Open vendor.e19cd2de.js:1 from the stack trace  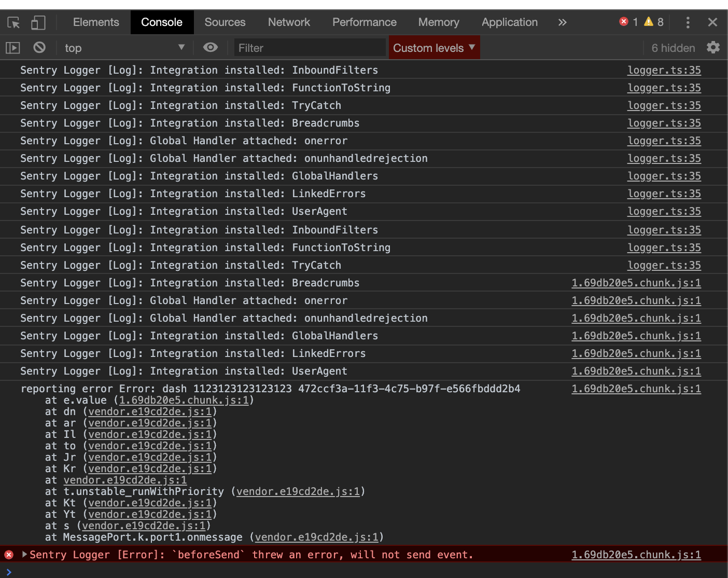point(150,411)
